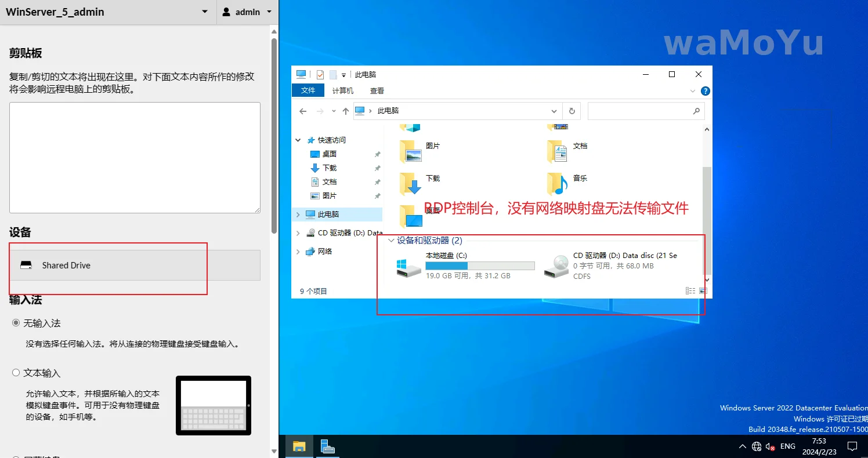This screenshot has width=868, height=458.
Task: Open Server Manager from the taskbar
Action: 328,446
